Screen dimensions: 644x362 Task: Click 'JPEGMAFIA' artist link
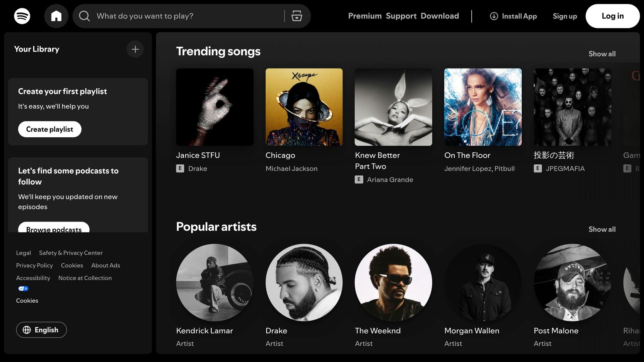565,168
